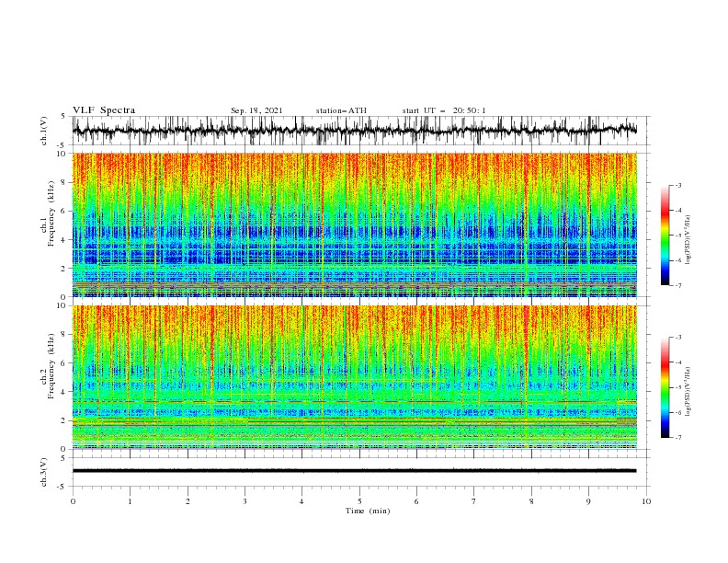
Task: Click the "ch.2 Frequency (kHz)" axis label
Action: (x=48, y=365)
